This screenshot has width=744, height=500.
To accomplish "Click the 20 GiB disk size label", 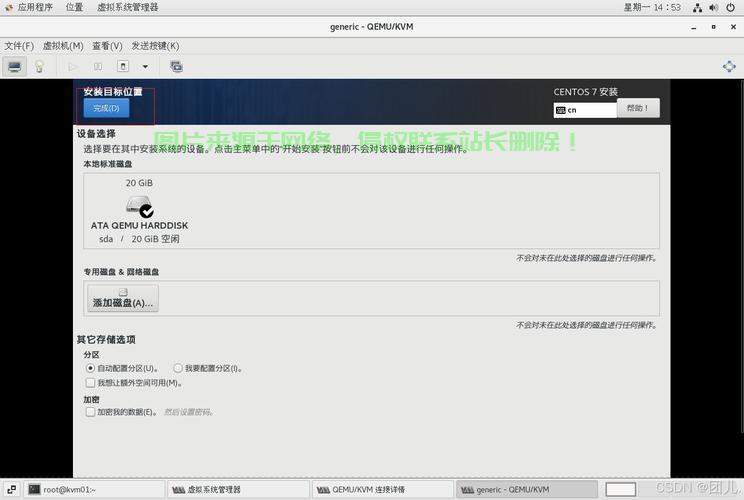I will tap(139, 183).
